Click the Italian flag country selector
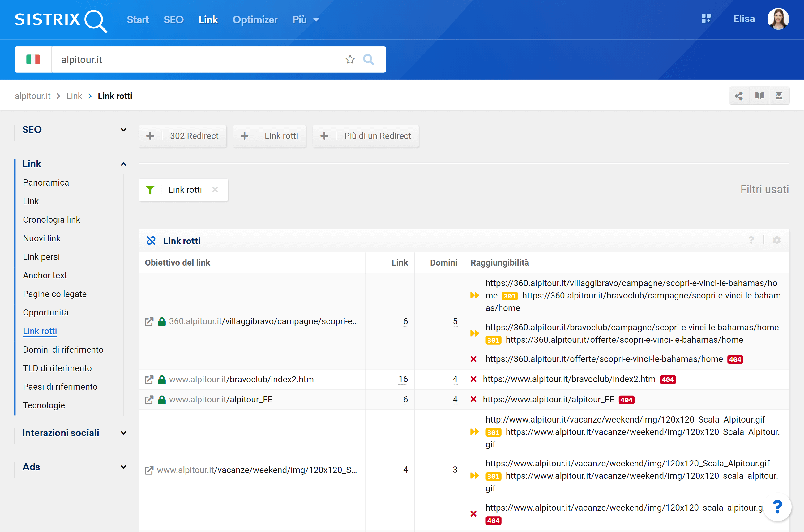The height and width of the screenshot is (532, 804). (x=33, y=60)
